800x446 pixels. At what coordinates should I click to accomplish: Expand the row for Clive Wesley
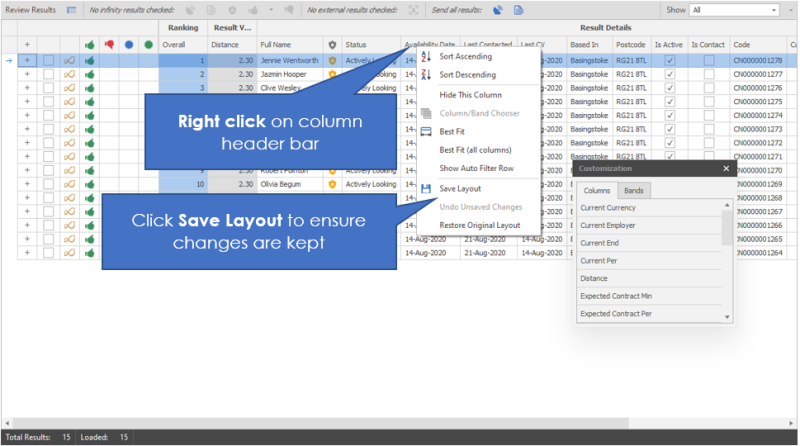27,87
